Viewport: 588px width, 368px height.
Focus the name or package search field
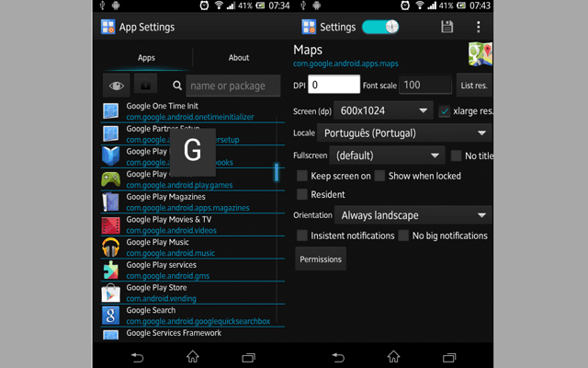pos(232,86)
